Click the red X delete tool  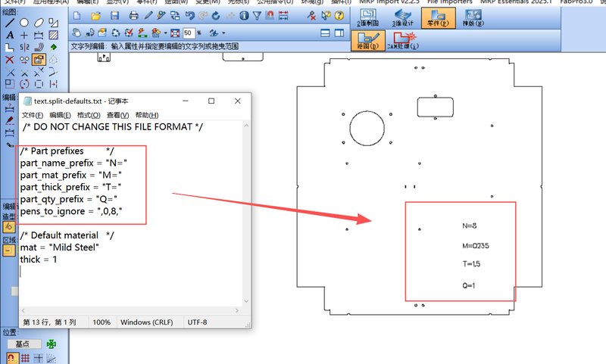coord(10,60)
